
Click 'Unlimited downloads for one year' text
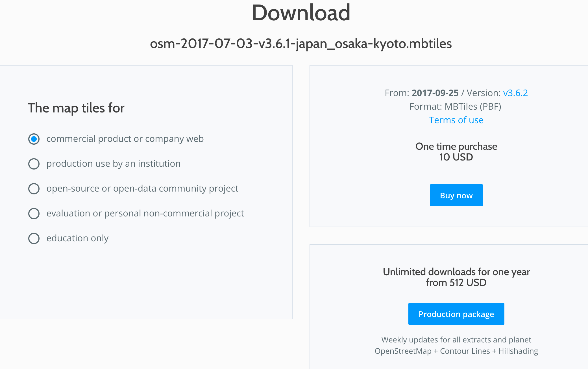456,272
